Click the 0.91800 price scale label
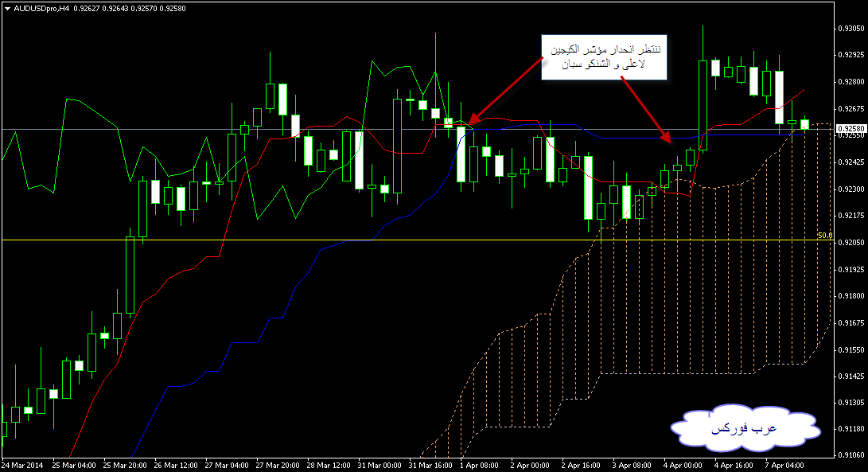 tap(851, 296)
